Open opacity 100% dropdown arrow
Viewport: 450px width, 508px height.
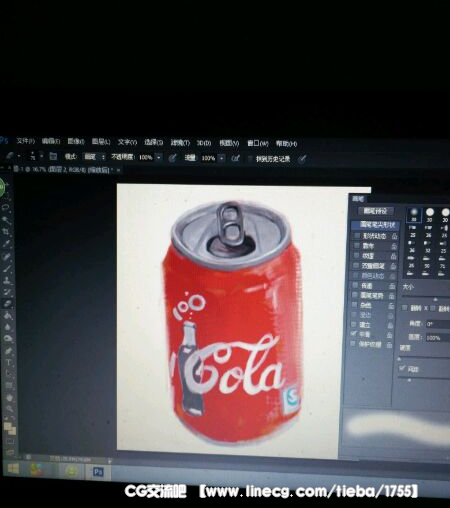(159, 157)
